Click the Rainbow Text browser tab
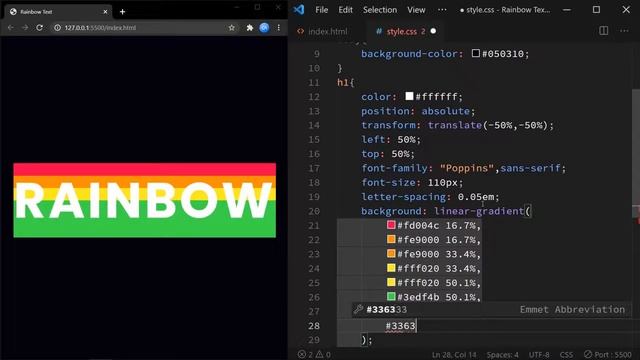The width and height of the screenshot is (640, 360). click(57, 12)
